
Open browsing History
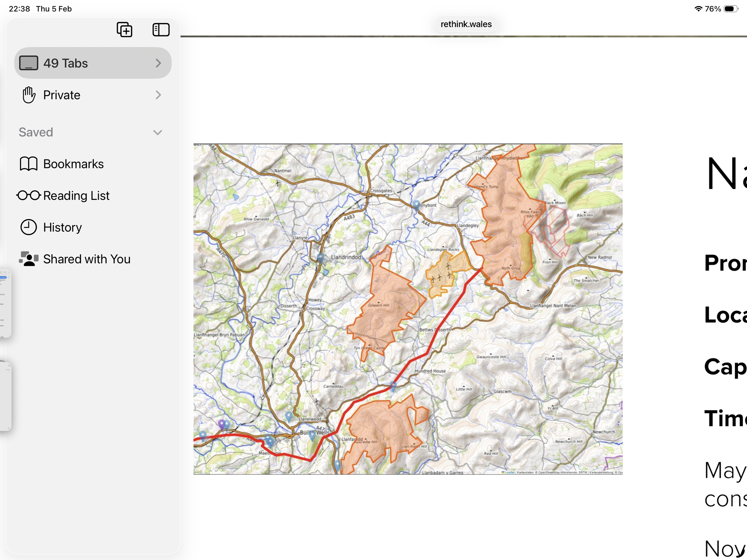(62, 227)
